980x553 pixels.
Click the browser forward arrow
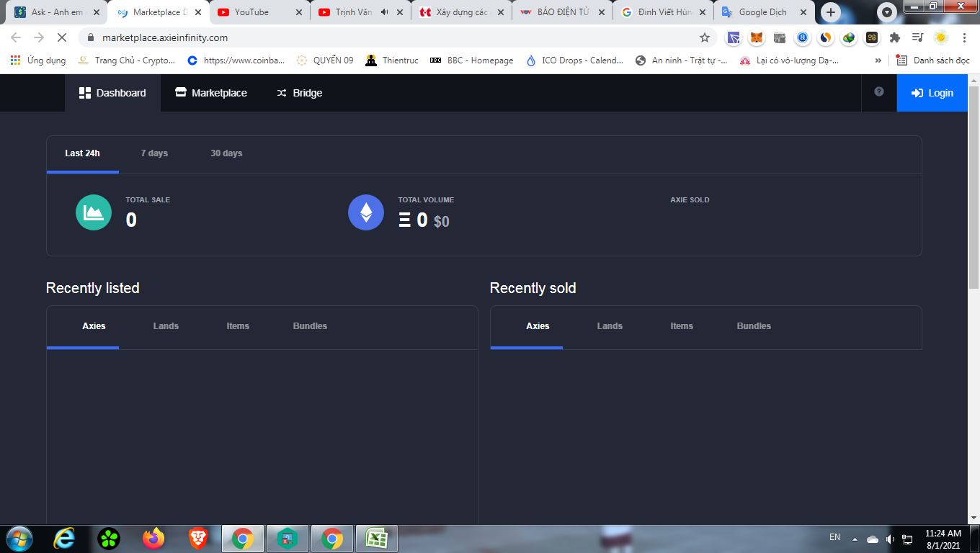pyautogui.click(x=39, y=37)
